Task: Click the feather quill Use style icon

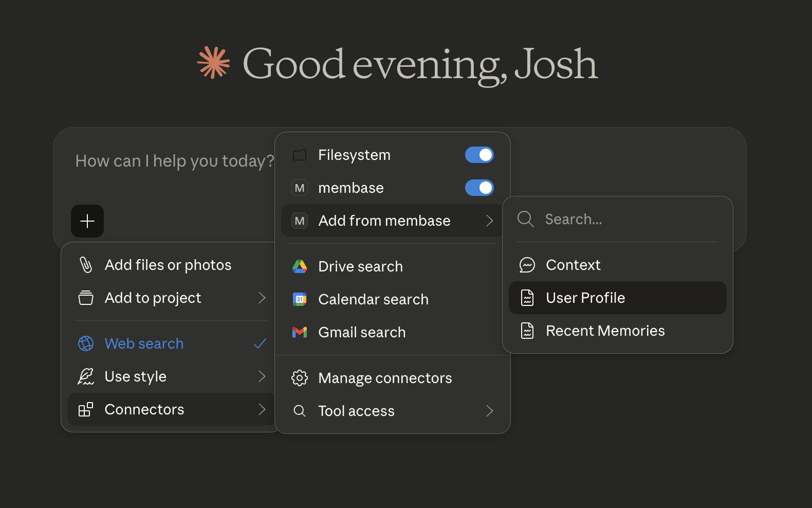Action: 86,376
